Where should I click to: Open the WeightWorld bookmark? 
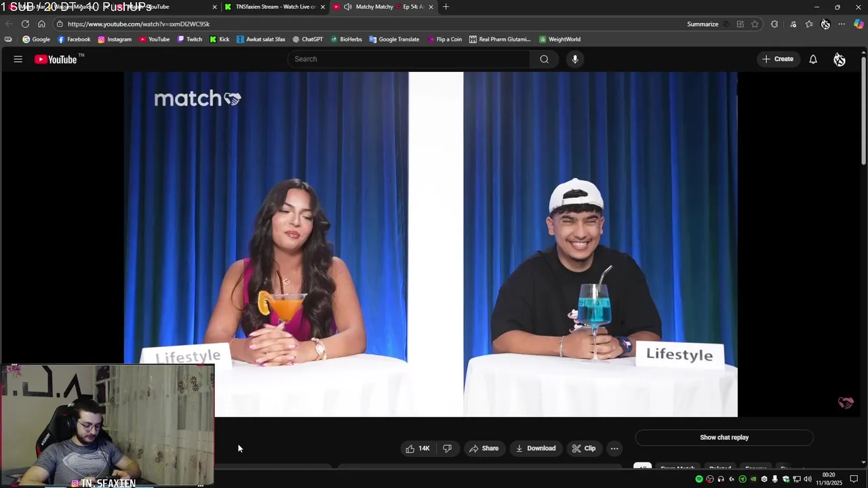(x=560, y=39)
